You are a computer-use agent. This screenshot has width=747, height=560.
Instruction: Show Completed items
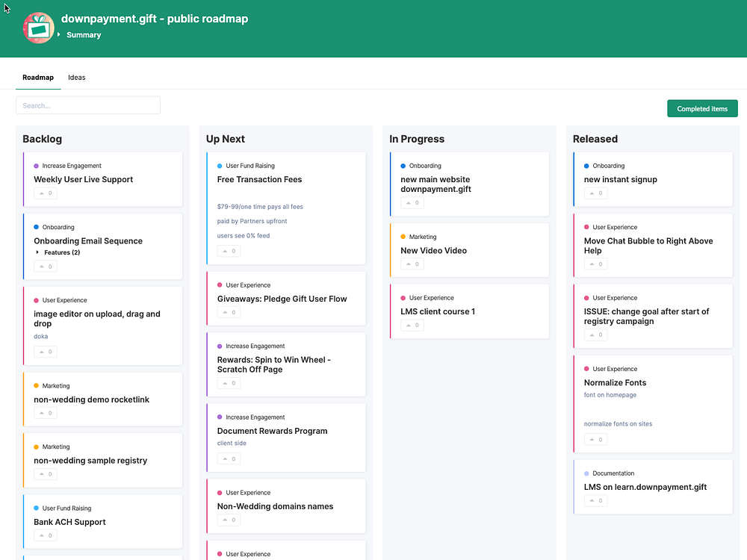pyautogui.click(x=702, y=108)
